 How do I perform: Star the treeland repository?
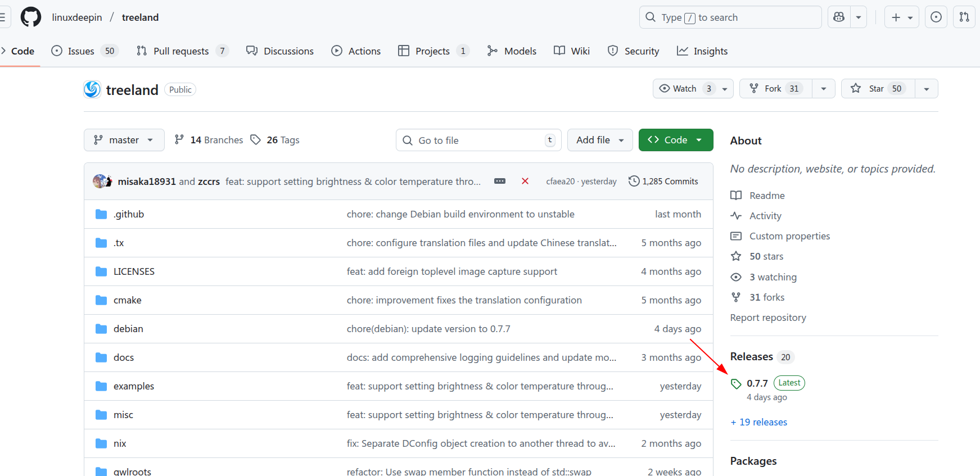coord(878,89)
